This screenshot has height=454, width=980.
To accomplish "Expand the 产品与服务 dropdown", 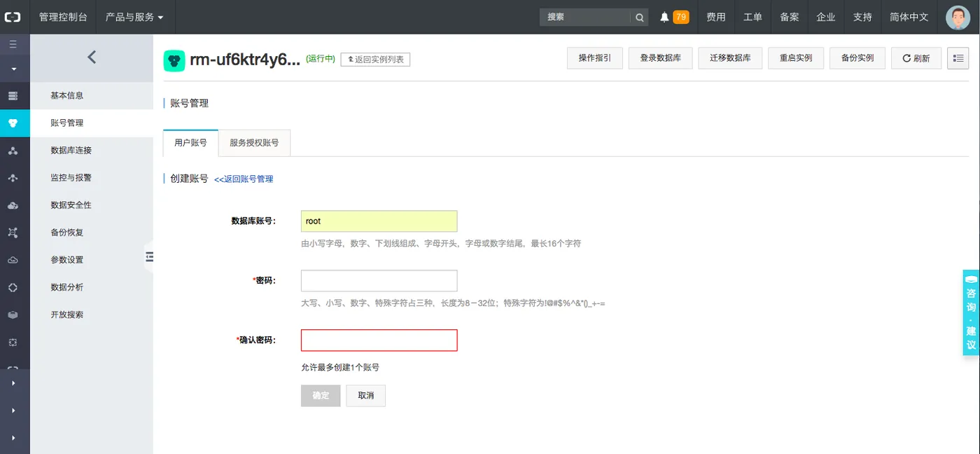I will tap(134, 18).
